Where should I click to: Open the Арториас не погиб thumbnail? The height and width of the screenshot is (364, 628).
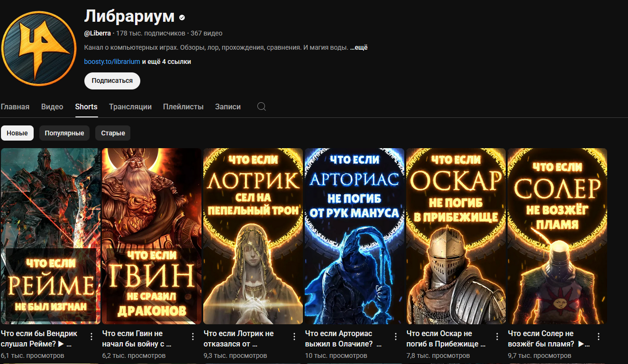coord(355,236)
